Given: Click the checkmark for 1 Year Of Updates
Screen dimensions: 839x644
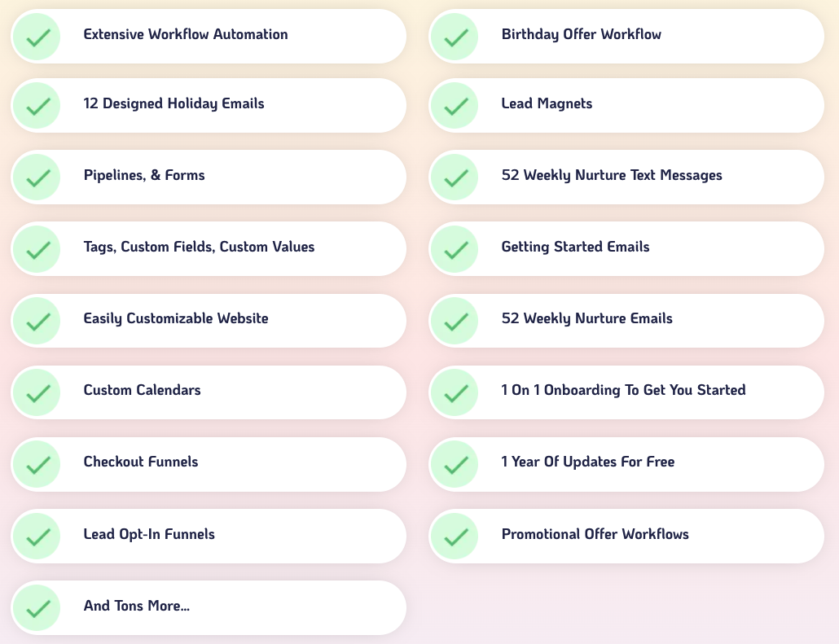Looking at the screenshot, I should pyautogui.click(x=455, y=463).
